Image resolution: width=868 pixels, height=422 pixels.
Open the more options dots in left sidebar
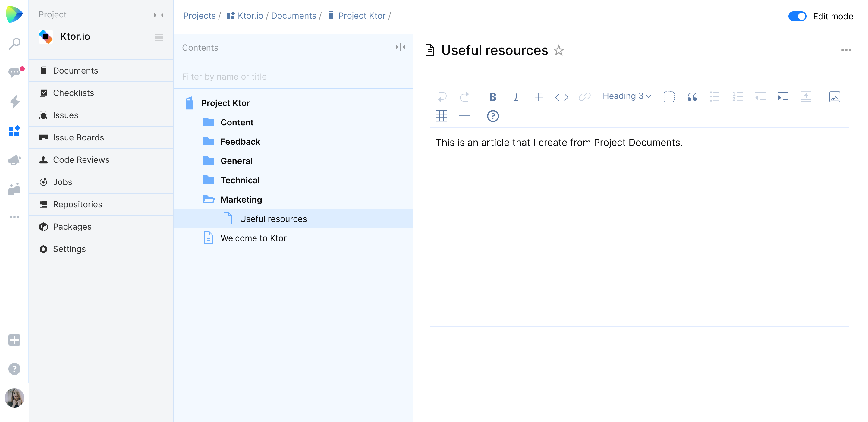point(14,217)
